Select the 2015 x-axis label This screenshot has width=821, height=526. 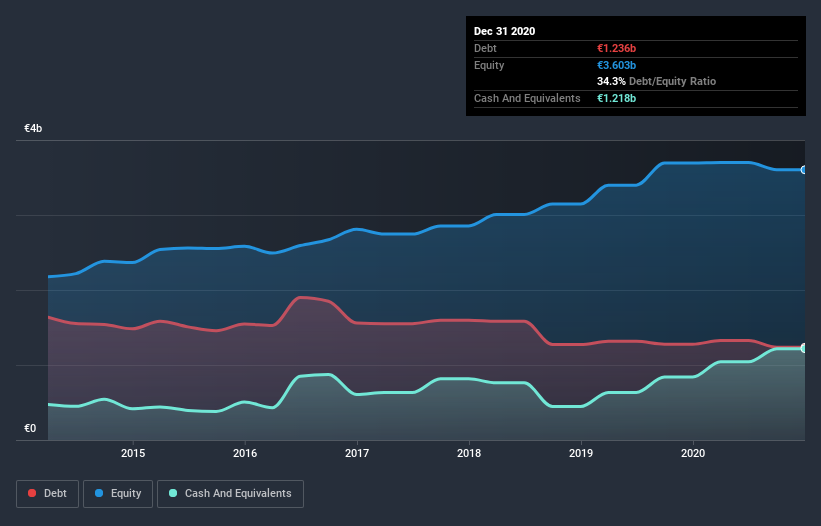[133, 453]
